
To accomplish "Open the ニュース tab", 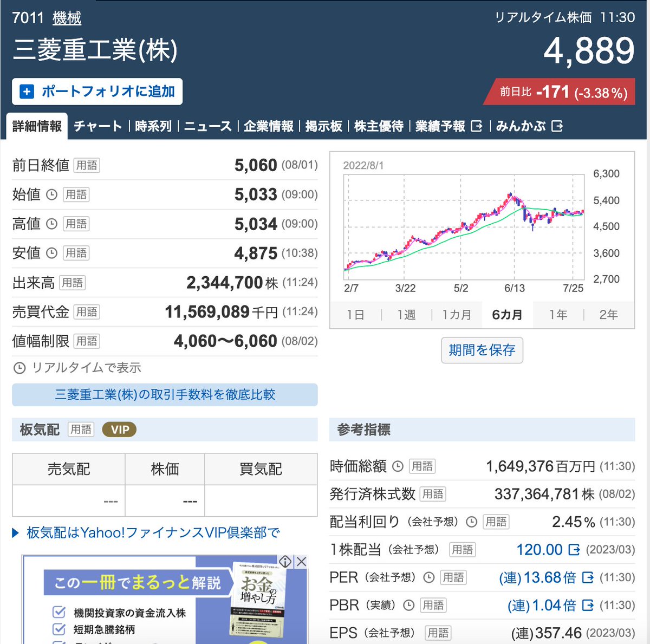I will coord(207,126).
